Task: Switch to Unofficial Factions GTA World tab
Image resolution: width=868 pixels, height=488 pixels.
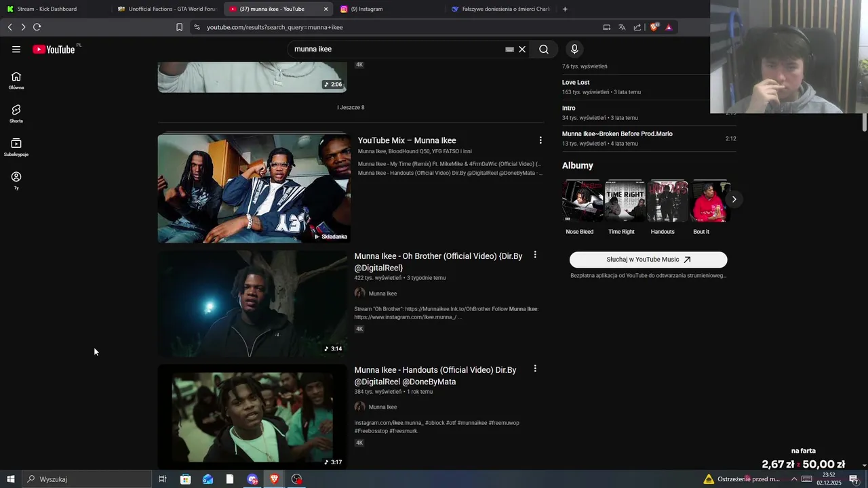Action: pos(167,9)
